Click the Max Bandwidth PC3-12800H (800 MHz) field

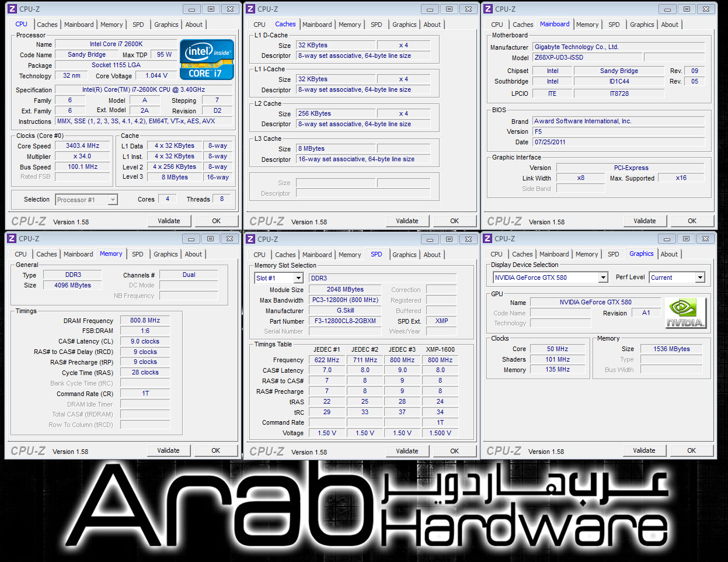[345, 300]
